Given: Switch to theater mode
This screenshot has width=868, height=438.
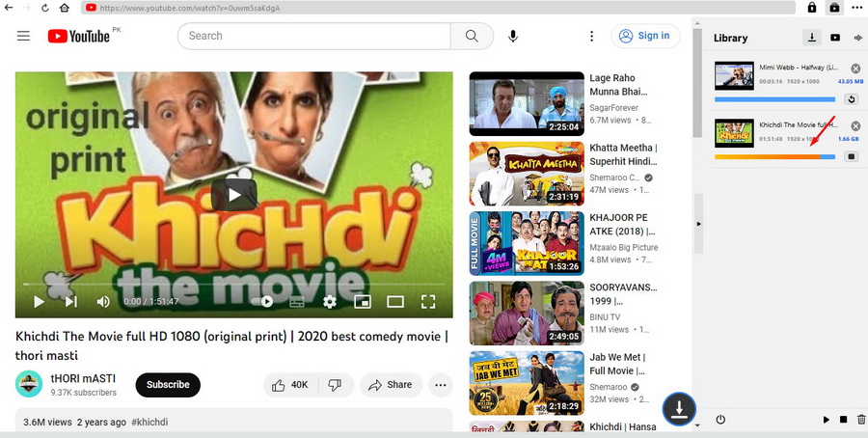Looking at the screenshot, I should (395, 302).
